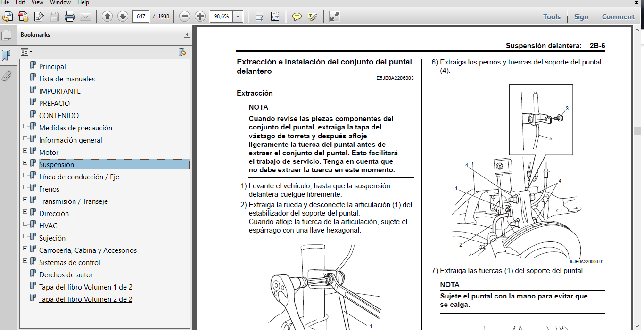644x330 pixels.
Task: Expand the Frenos bookmark
Action: coord(25,187)
